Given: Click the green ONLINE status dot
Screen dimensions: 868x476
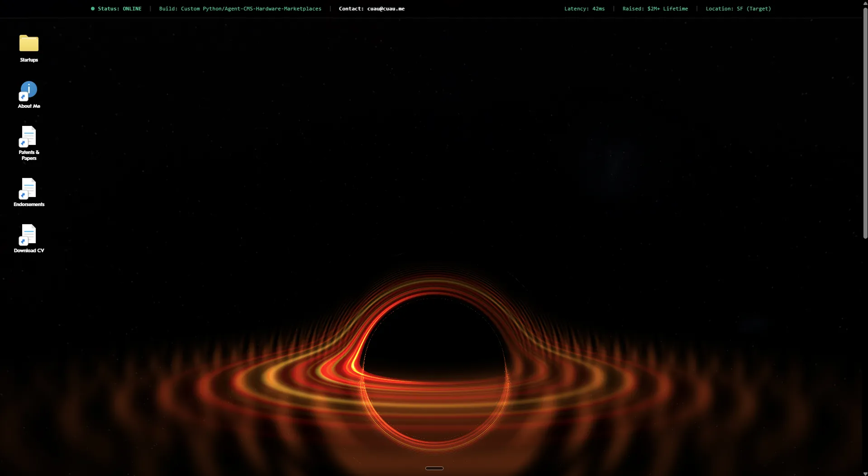Looking at the screenshot, I should click(x=92, y=8).
